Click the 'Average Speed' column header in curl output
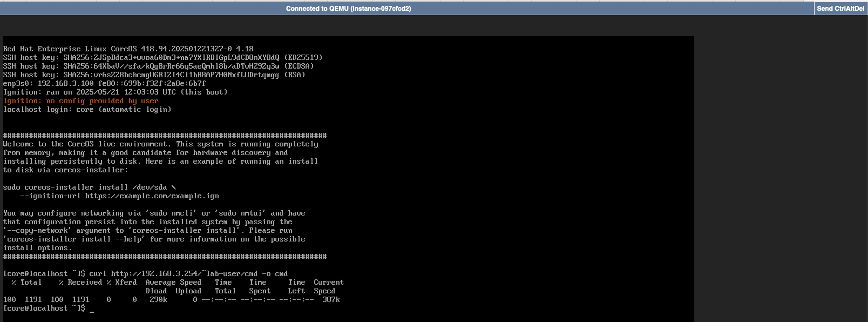 click(173, 283)
